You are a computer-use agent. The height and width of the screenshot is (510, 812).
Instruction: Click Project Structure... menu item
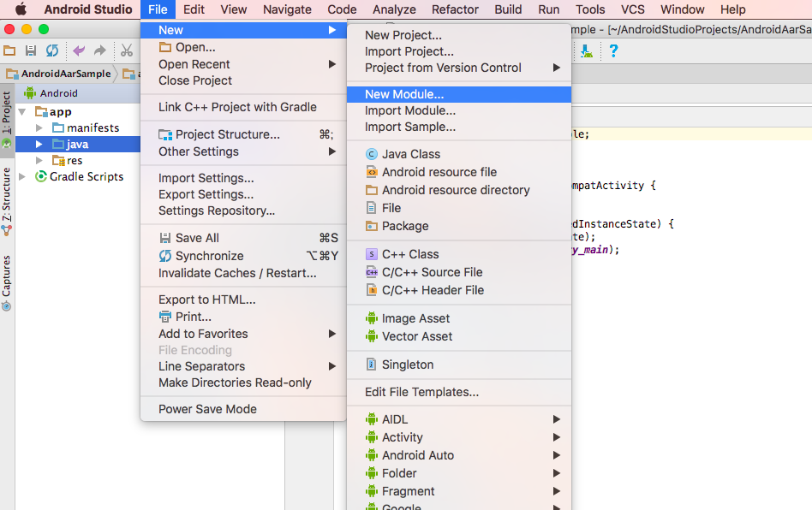[x=243, y=134]
